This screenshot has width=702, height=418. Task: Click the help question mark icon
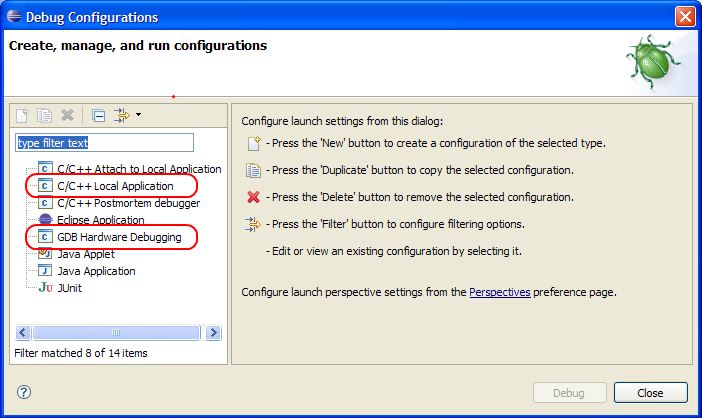click(x=24, y=392)
